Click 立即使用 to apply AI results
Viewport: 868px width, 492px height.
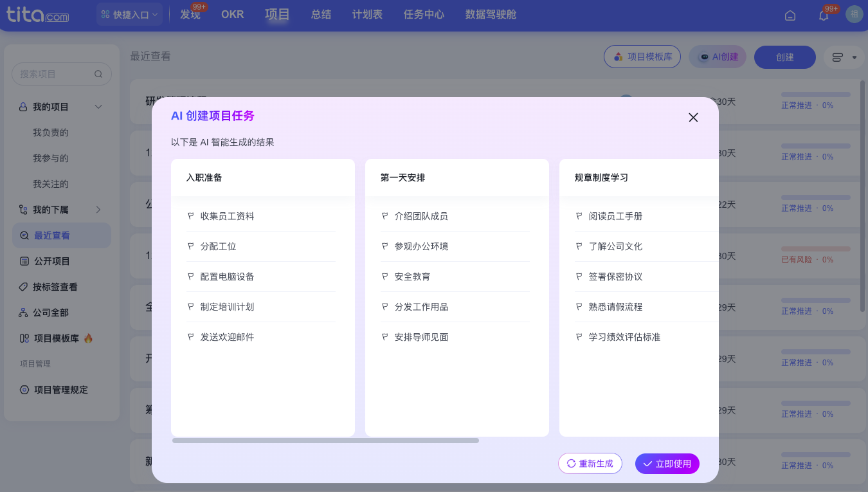click(667, 463)
